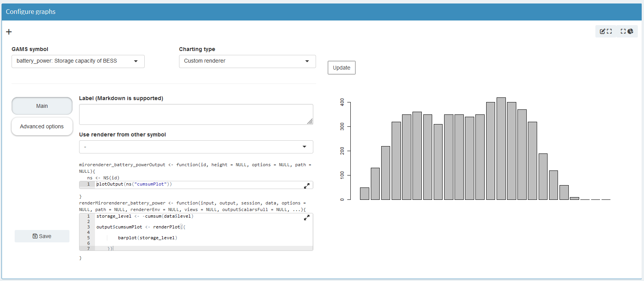Click the pencil edit-mode icon button
Screen dimensions: 644x281
pyautogui.click(x=606, y=31)
